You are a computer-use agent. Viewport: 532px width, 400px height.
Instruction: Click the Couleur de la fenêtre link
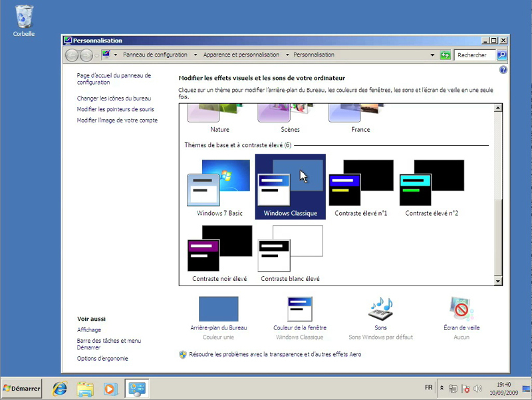click(x=300, y=327)
